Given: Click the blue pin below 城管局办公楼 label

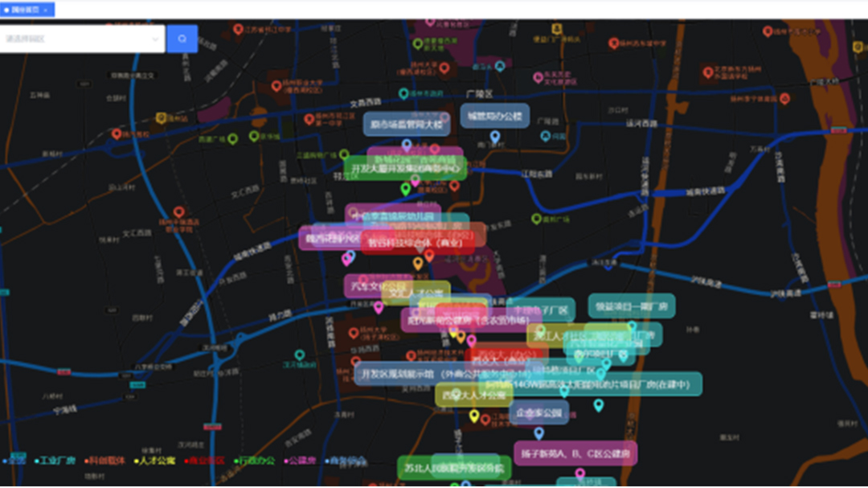Looking at the screenshot, I should [x=495, y=137].
